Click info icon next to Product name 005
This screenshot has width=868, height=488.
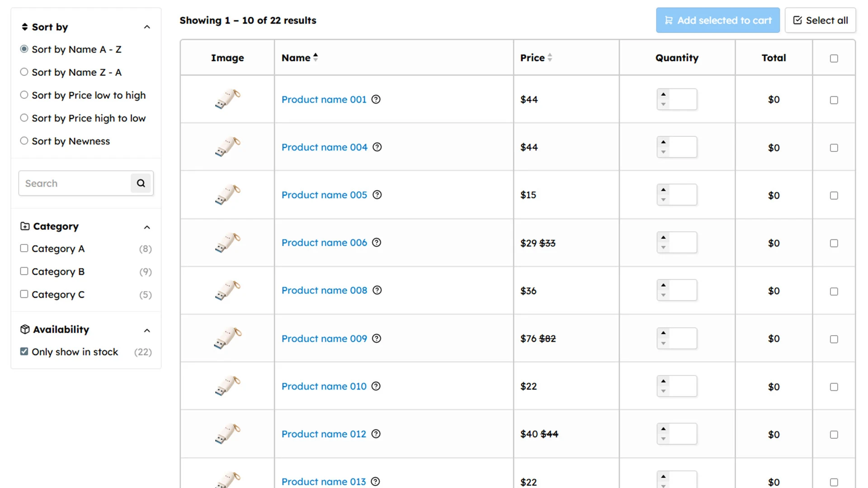[x=377, y=195]
